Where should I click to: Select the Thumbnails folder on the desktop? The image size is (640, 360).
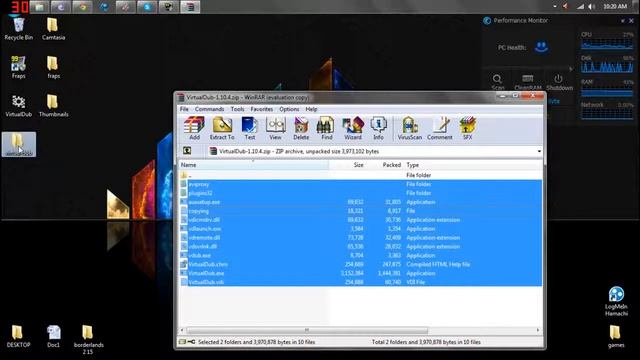click(x=53, y=105)
